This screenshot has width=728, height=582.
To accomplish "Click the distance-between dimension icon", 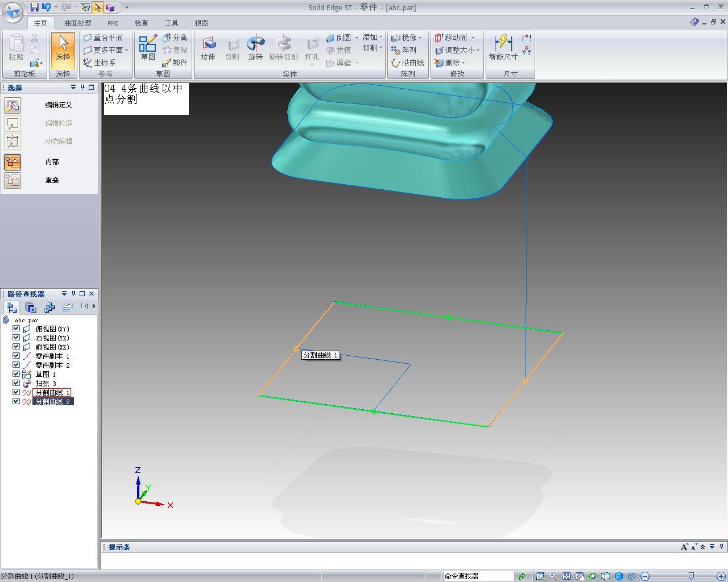I will point(527,38).
